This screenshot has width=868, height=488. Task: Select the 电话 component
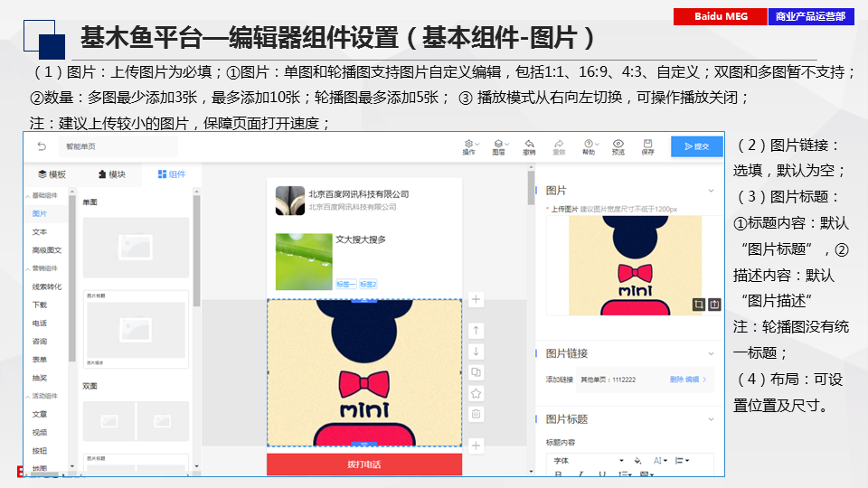click(x=39, y=324)
